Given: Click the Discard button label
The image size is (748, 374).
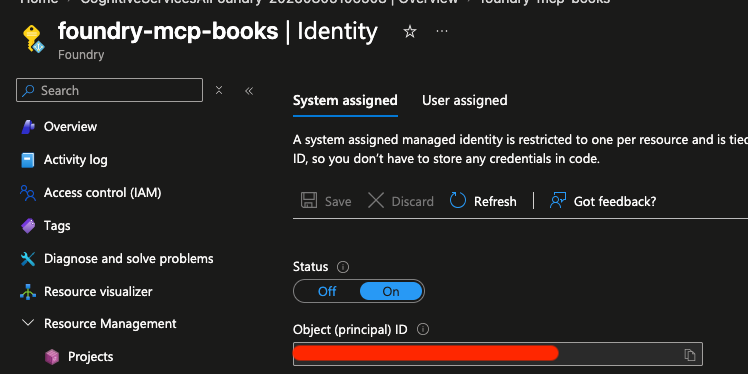Looking at the screenshot, I should point(413,202).
